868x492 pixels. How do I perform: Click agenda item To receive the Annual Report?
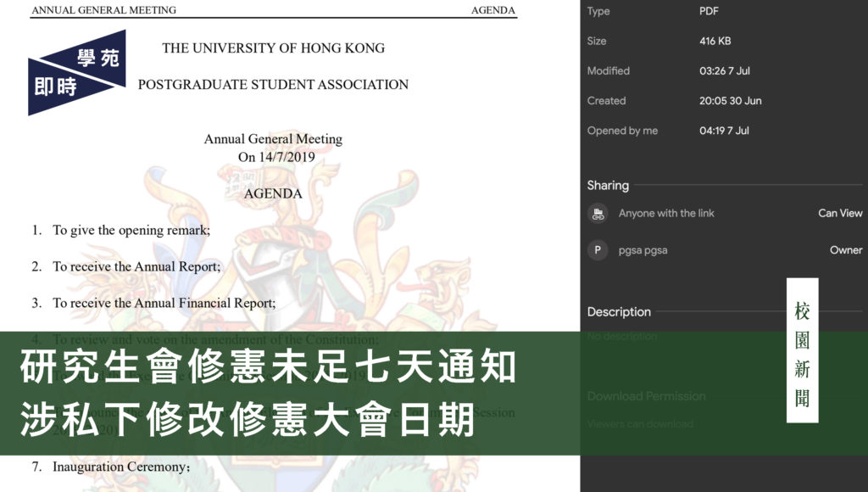click(x=136, y=266)
